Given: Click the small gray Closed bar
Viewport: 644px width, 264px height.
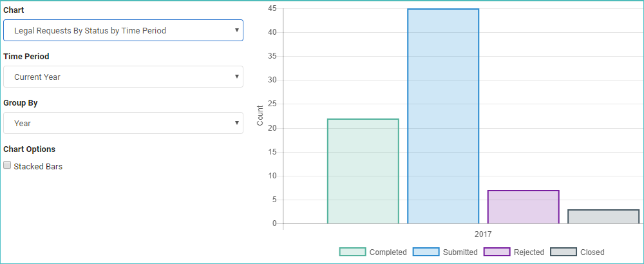Looking at the screenshot, I should (603, 217).
